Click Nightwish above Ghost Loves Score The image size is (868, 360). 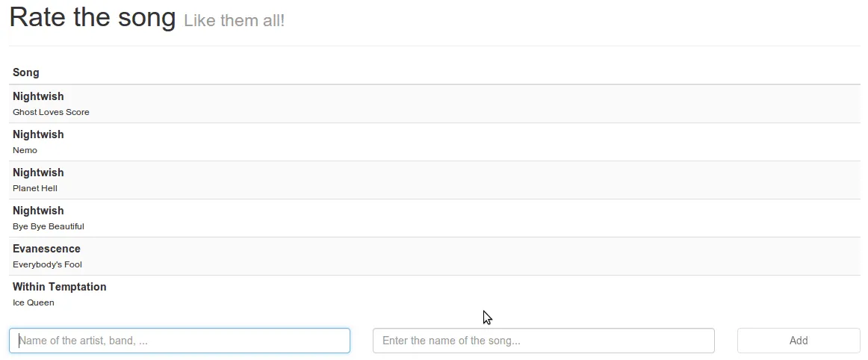(38, 96)
